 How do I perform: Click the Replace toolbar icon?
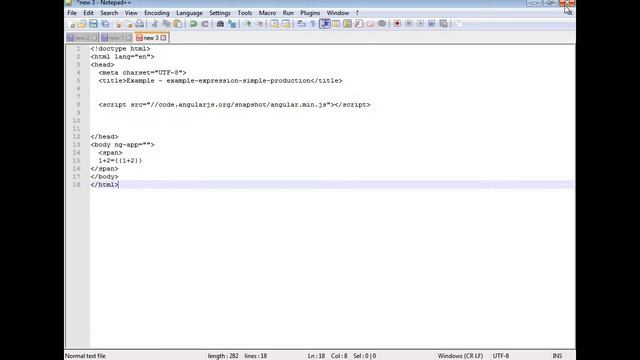(x=232, y=24)
